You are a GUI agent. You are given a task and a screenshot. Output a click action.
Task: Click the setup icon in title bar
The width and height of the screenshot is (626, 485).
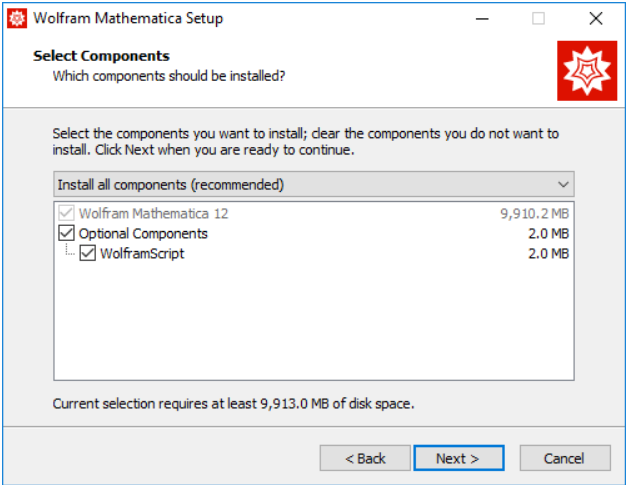point(17,18)
